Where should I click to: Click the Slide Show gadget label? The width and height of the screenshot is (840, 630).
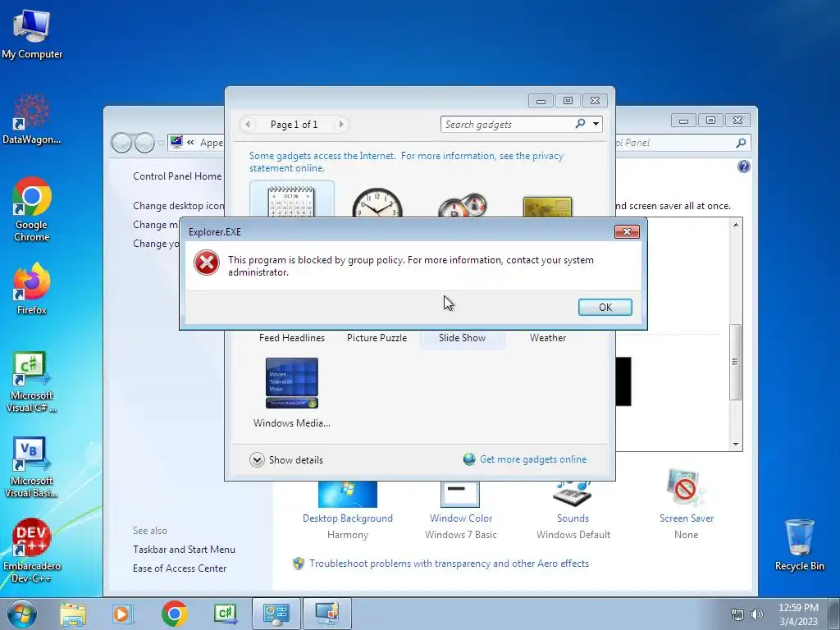coord(462,337)
